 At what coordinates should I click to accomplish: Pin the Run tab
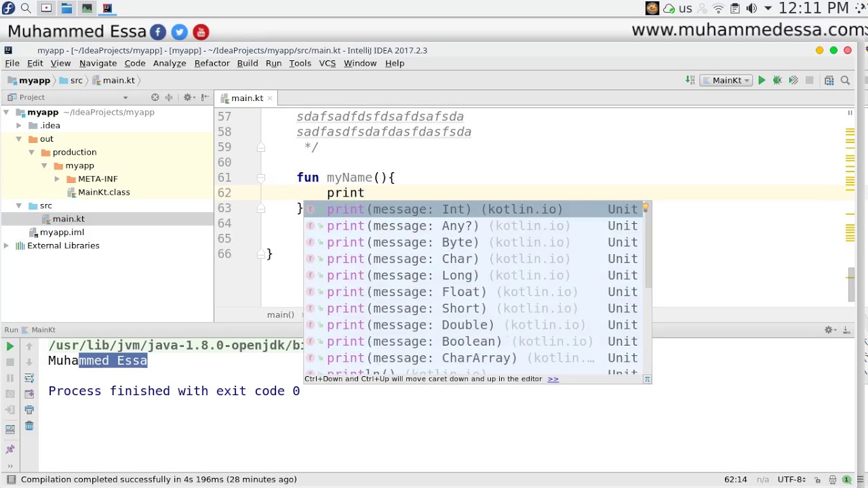point(10,449)
